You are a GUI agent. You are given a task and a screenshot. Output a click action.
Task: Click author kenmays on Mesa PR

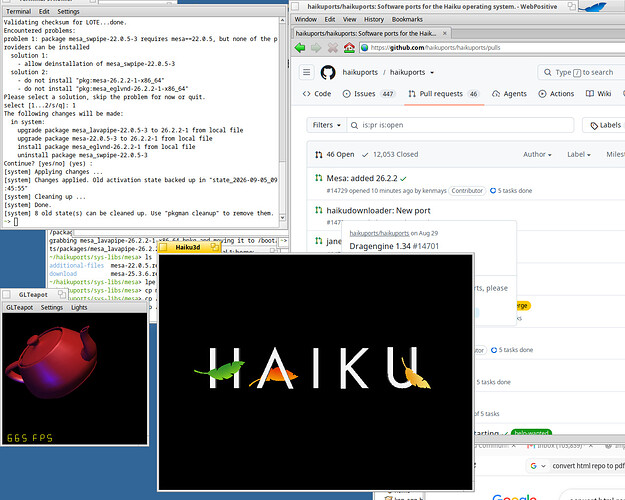coord(434,191)
